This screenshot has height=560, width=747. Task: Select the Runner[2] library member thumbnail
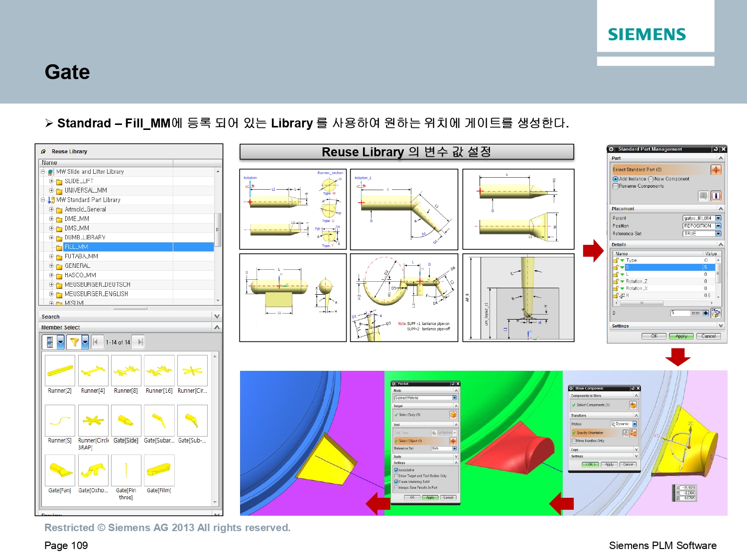click(60, 370)
